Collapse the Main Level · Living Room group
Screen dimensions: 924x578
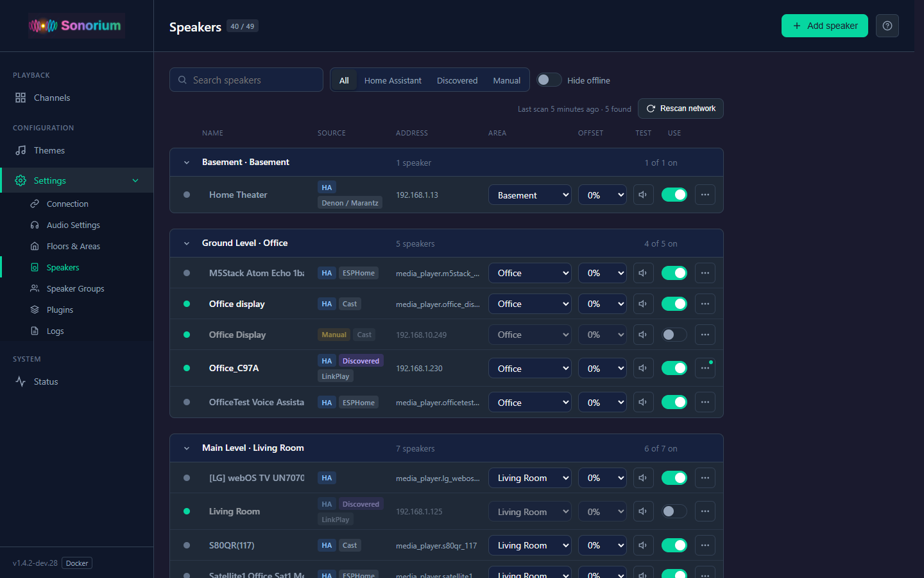(187, 448)
